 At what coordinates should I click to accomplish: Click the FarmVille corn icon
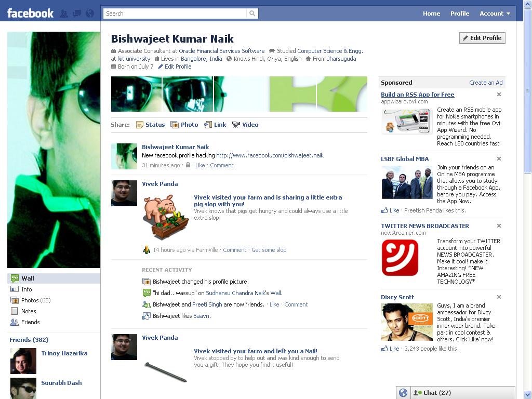coord(146,250)
